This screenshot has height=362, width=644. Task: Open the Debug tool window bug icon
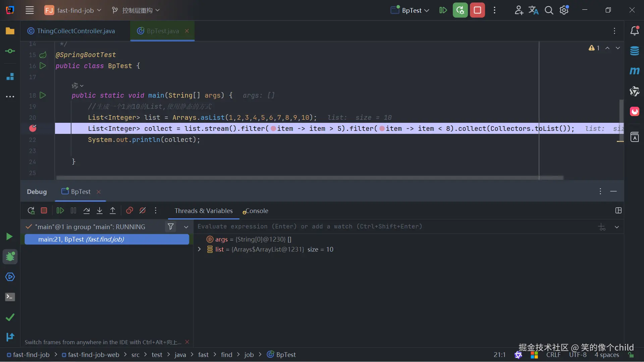(10, 257)
